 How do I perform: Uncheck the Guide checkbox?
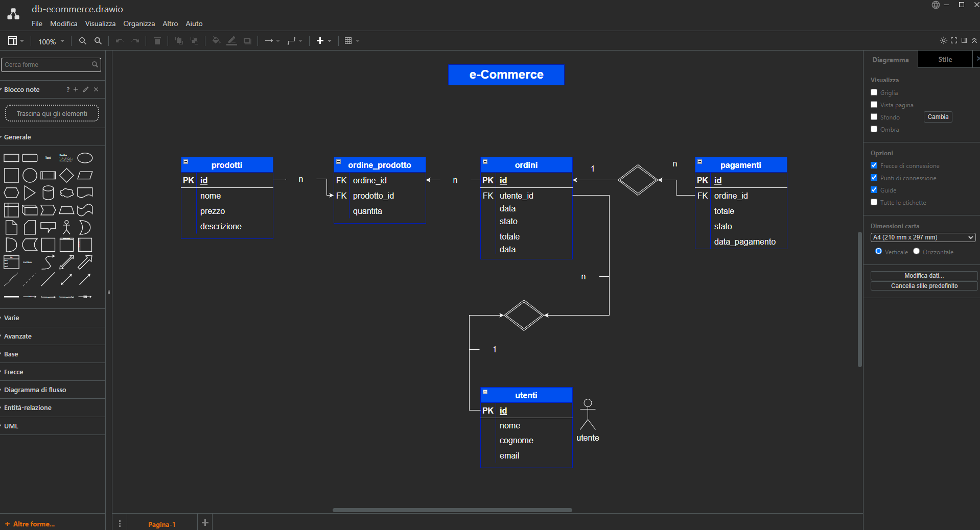tap(874, 190)
